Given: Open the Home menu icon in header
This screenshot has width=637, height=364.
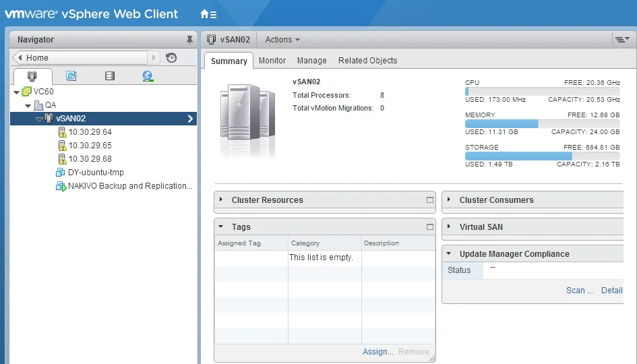Looking at the screenshot, I should click(208, 14).
